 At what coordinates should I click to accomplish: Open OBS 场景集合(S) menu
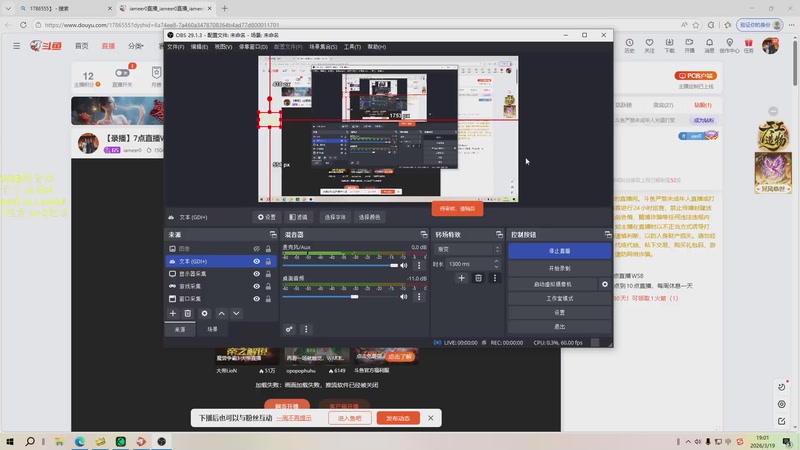(x=323, y=46)
